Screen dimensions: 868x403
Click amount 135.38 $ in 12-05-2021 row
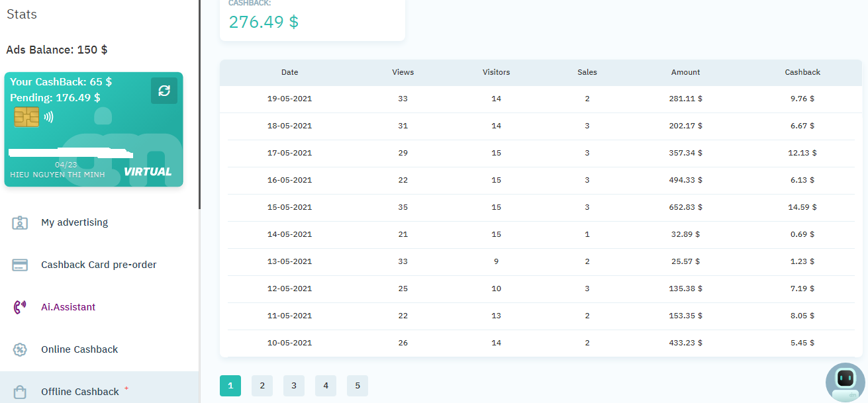[685, 289]
